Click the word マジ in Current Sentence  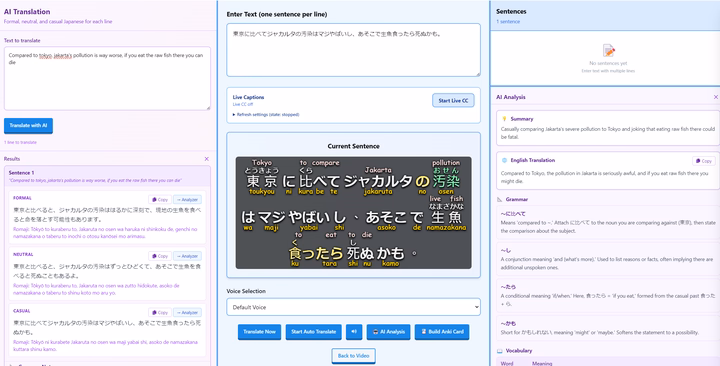[x=272, y=217]
